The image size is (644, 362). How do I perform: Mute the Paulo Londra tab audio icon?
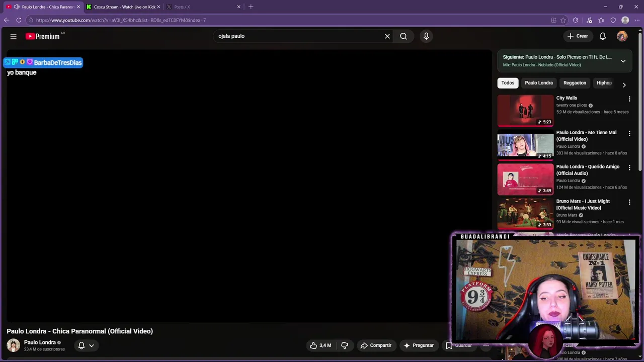[x=17, y=7]
